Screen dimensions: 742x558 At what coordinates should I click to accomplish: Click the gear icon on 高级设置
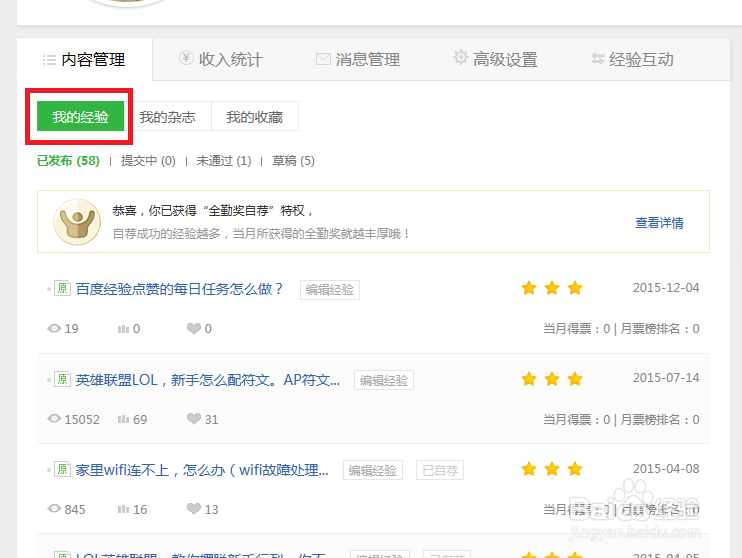click(460, 57)
